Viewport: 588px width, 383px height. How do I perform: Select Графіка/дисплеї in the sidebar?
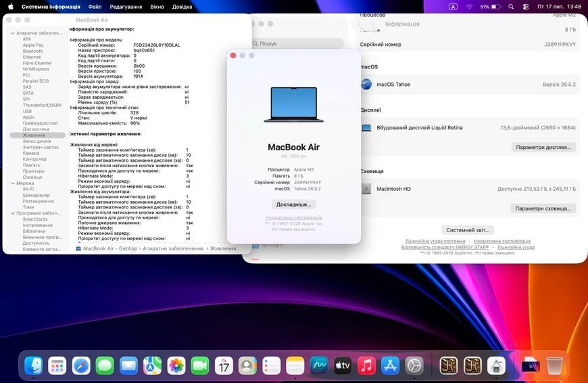[x=40, y=123]
